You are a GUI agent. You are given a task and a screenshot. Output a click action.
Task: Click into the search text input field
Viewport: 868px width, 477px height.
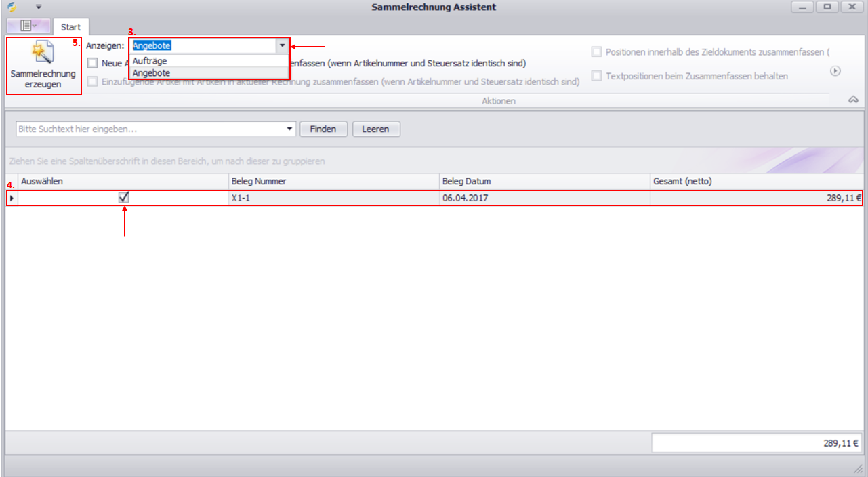coord(149,129)
